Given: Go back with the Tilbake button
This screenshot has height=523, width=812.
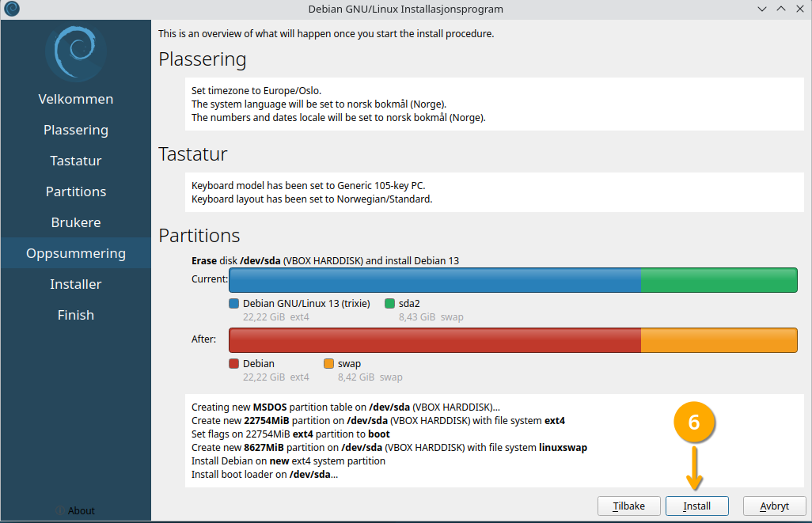Looking at the screenshot, I should [629, 506].
